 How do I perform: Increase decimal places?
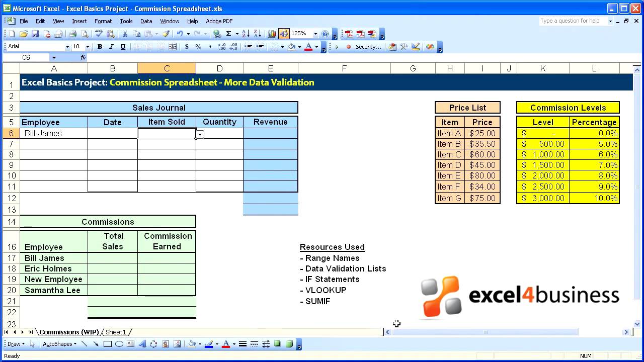(x=221, y=47)
